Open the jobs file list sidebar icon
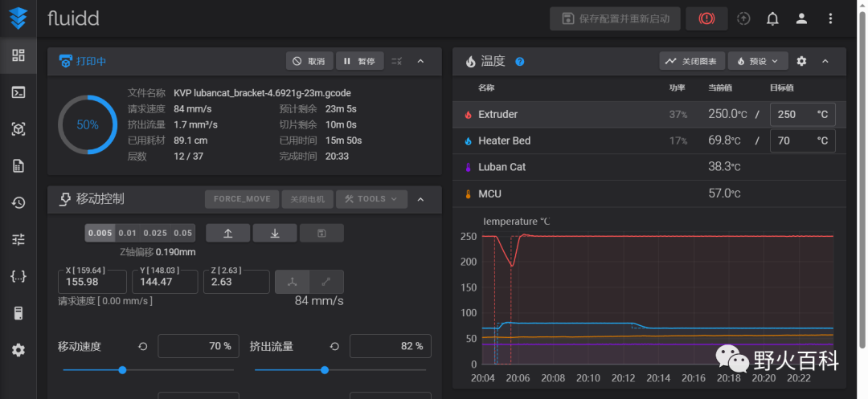Image resolution: width=868 pixels, height=399 pixels. (x=18, y=166)
